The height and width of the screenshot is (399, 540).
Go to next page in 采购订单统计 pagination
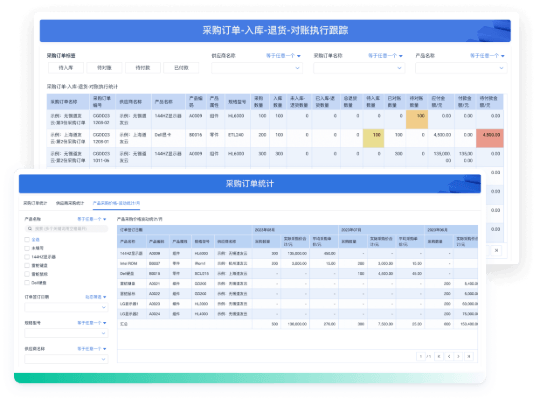[x=458, y=356]
